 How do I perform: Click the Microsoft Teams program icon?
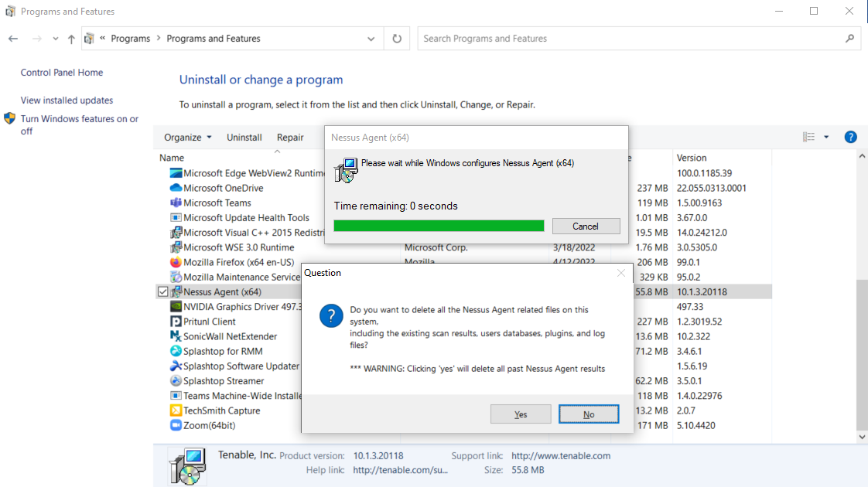(x=176, y=203)
